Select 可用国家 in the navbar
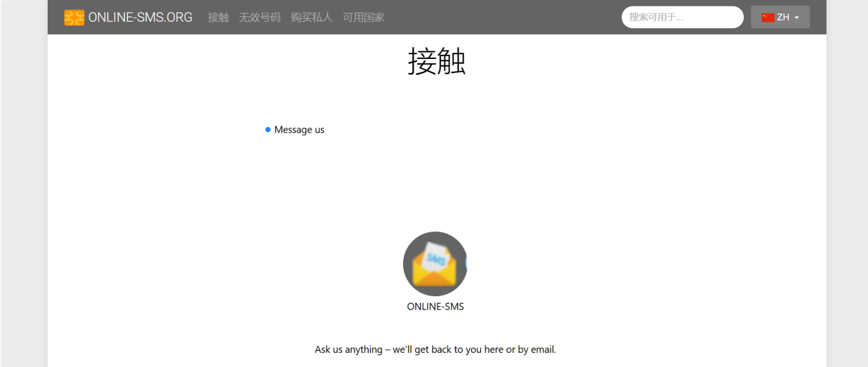This screenshot has height=367, width=868. coord(363,18)
